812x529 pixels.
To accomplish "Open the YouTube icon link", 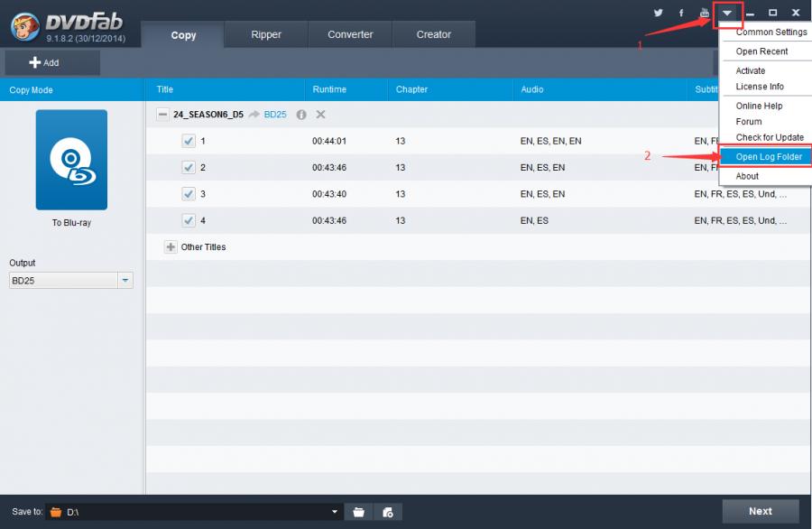I will (704, 13).
